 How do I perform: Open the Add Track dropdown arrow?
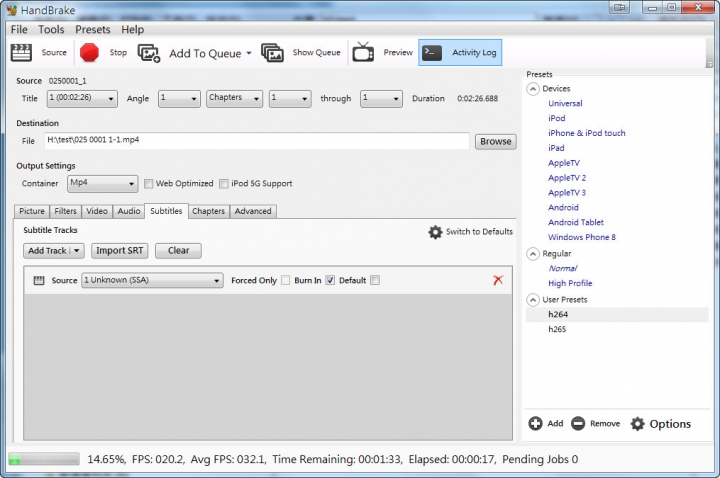[77, 251]
